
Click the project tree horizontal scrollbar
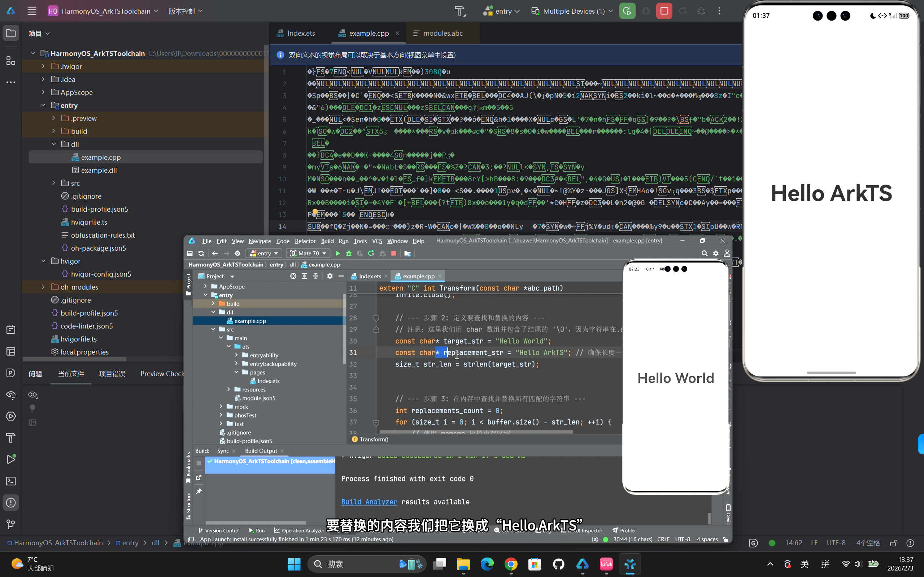pos(74,359)
